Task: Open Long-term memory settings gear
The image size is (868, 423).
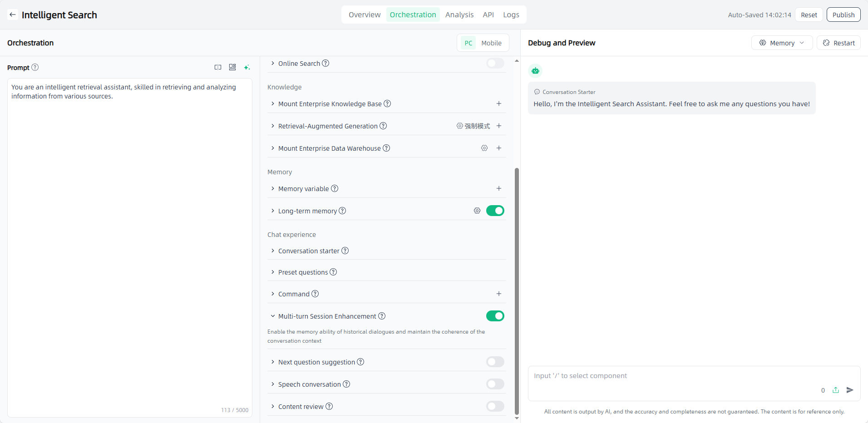Action: pos(477,211)
